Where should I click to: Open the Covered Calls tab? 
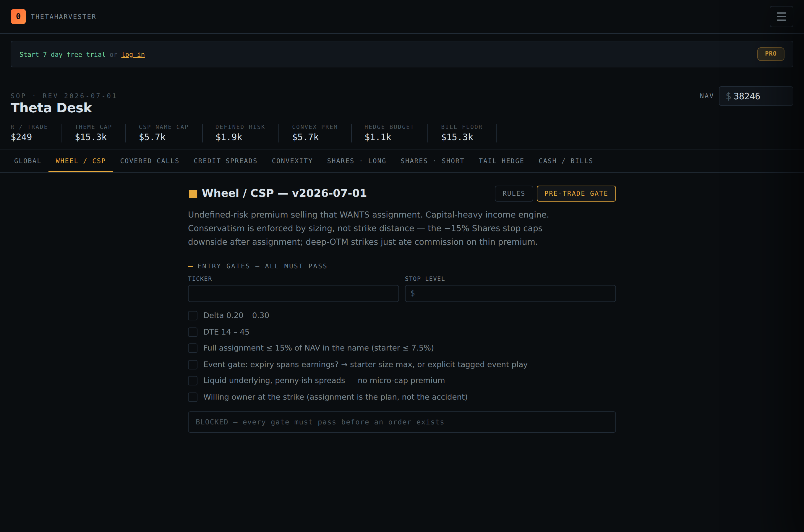pos(150,161)
